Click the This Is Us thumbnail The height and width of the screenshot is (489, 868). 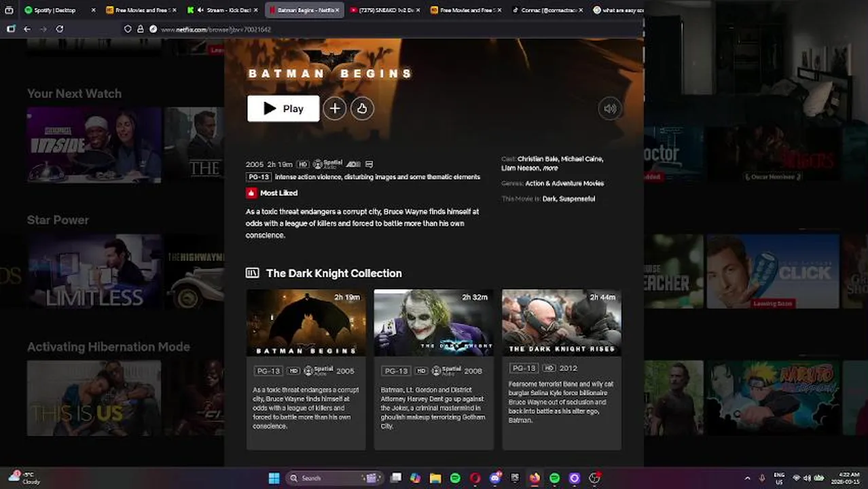(x=94, y=398)
